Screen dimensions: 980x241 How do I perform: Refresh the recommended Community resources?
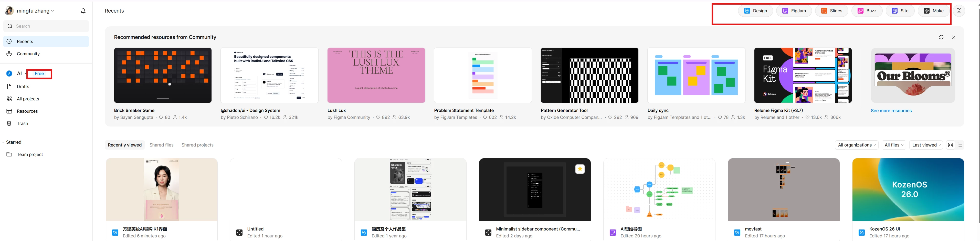[941, 37]
